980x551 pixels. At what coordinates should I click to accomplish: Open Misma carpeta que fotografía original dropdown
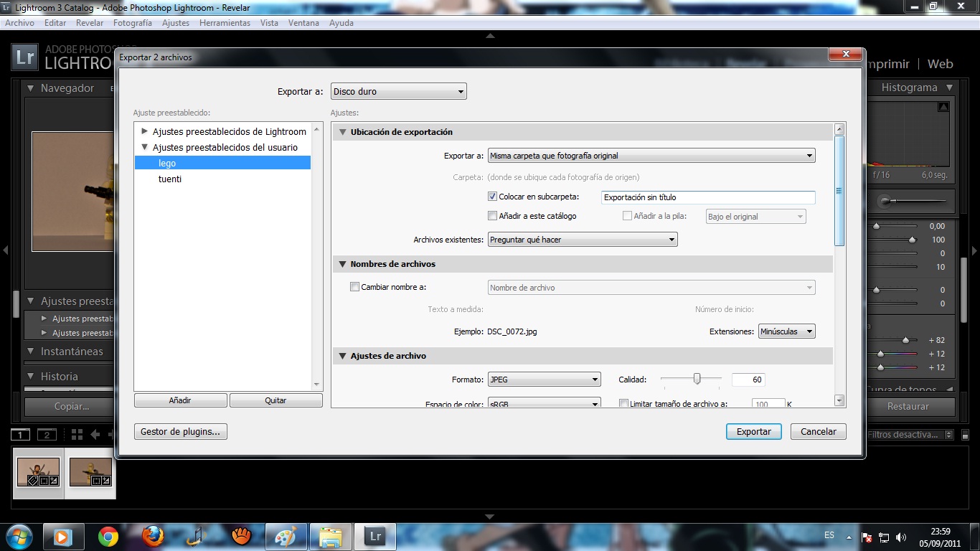(x=651, y=156)
